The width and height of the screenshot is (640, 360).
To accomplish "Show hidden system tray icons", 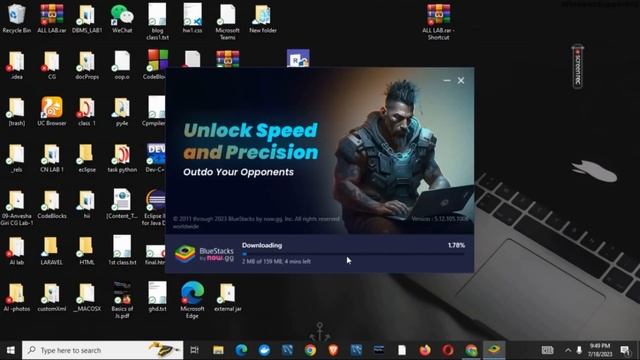I will (568, 350).
